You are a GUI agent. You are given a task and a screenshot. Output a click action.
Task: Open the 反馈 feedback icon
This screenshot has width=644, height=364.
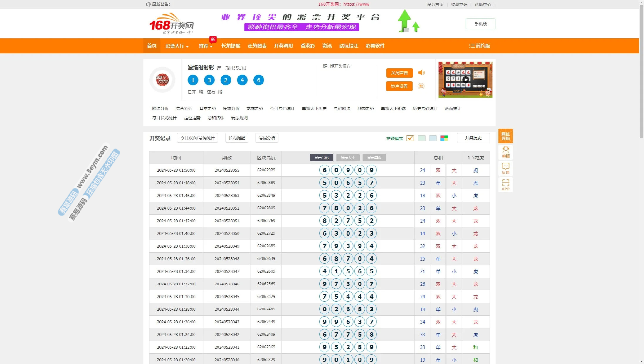tap(505, 168)
